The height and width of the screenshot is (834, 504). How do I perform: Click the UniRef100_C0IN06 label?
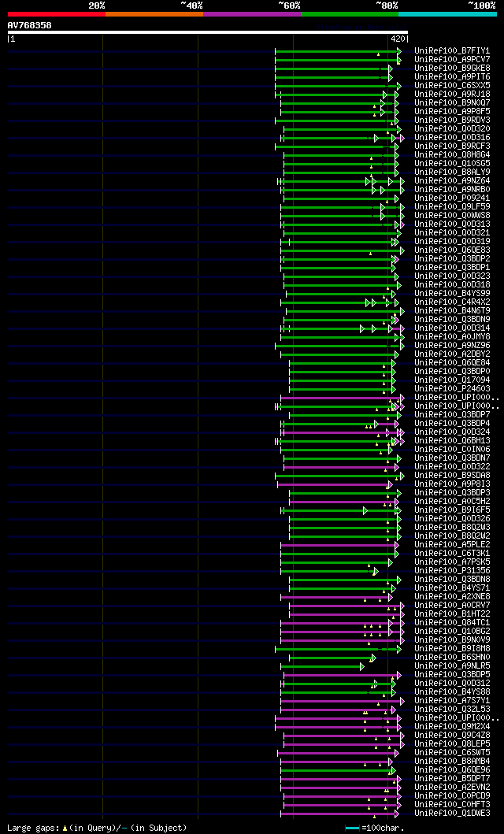coord(452,450)
